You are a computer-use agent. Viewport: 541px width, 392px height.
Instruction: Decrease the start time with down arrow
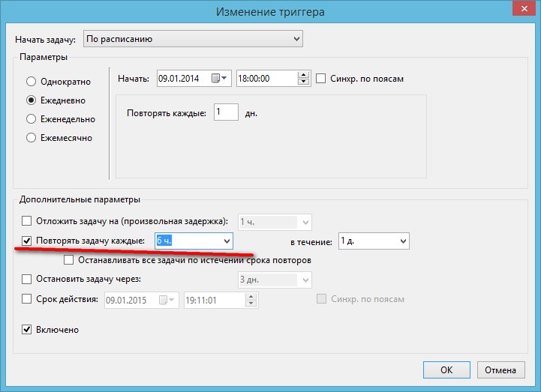303,82
